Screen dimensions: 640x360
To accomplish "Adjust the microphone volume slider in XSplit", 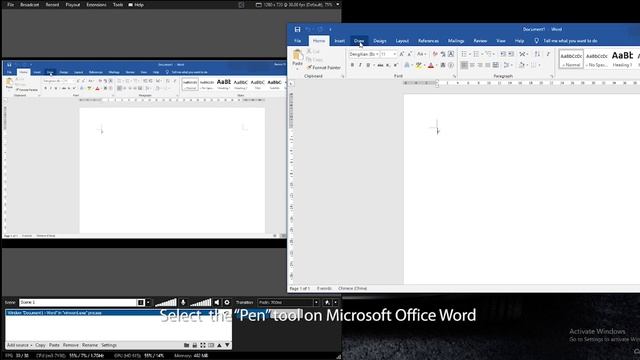I will 166,302.
